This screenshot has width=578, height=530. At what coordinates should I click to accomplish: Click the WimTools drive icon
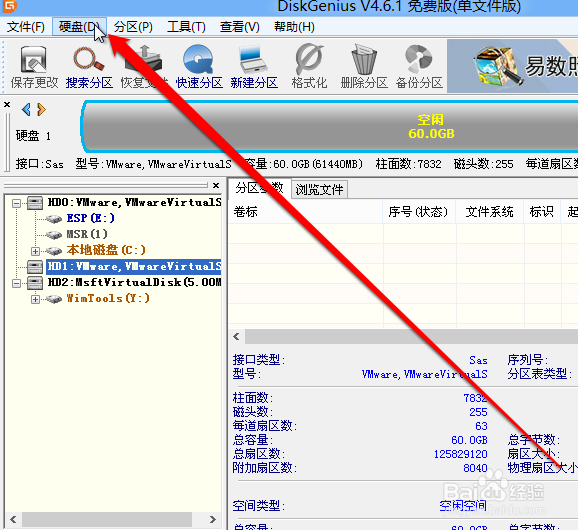coord(54,299)
